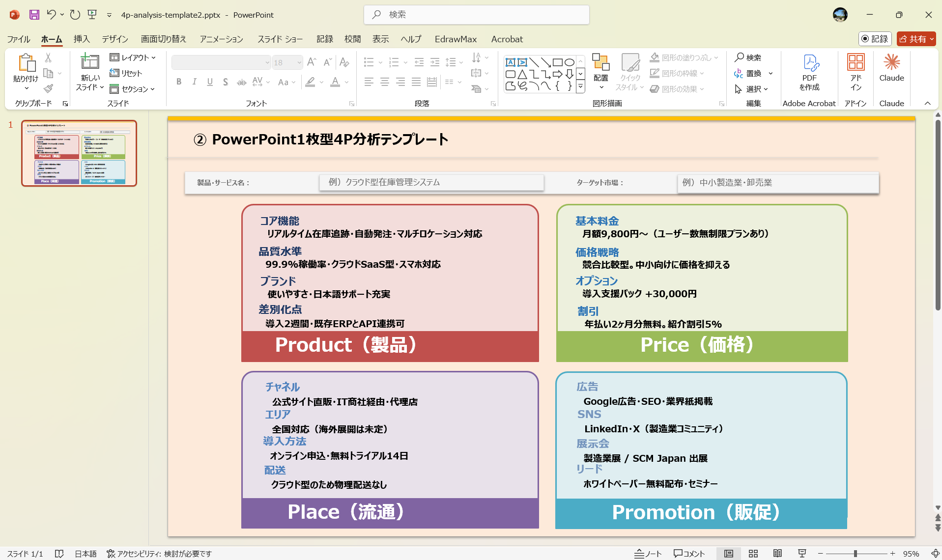Open the Animations (アニメーション) tab
This screenshot has width=942, height=560.
pyautogui.click(x=221, y=39)
